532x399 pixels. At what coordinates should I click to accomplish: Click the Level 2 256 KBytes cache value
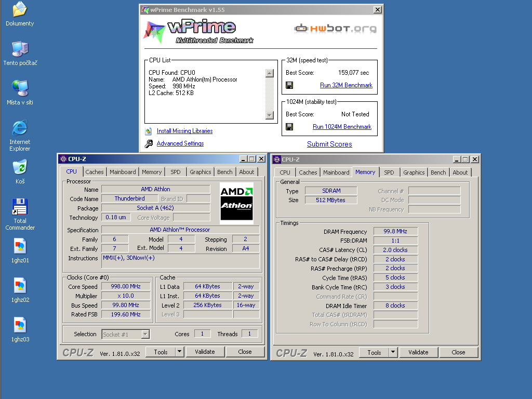pyautogui.click(x=208, y=305)
